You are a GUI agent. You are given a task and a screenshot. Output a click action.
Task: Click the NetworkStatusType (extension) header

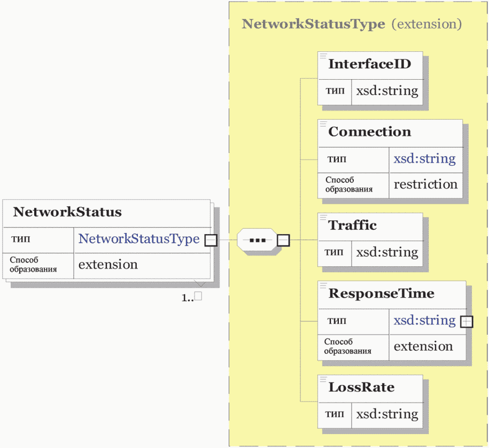(x=352, y=24)
